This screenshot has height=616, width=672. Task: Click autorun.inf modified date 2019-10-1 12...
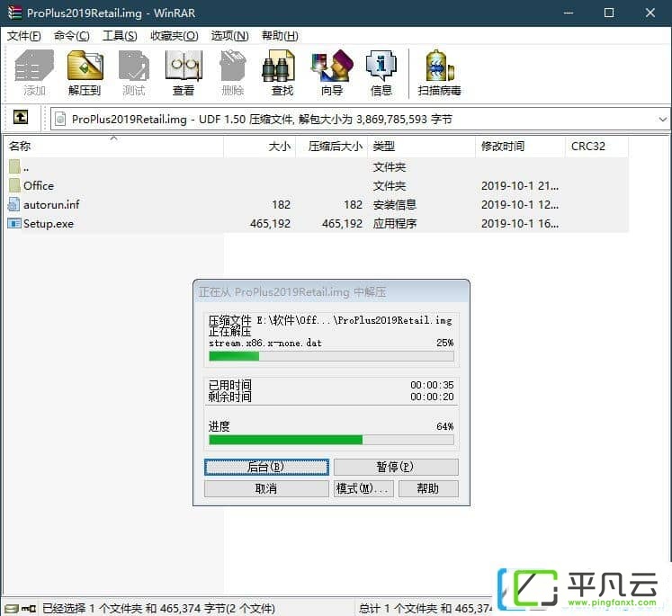pos(520,204)
